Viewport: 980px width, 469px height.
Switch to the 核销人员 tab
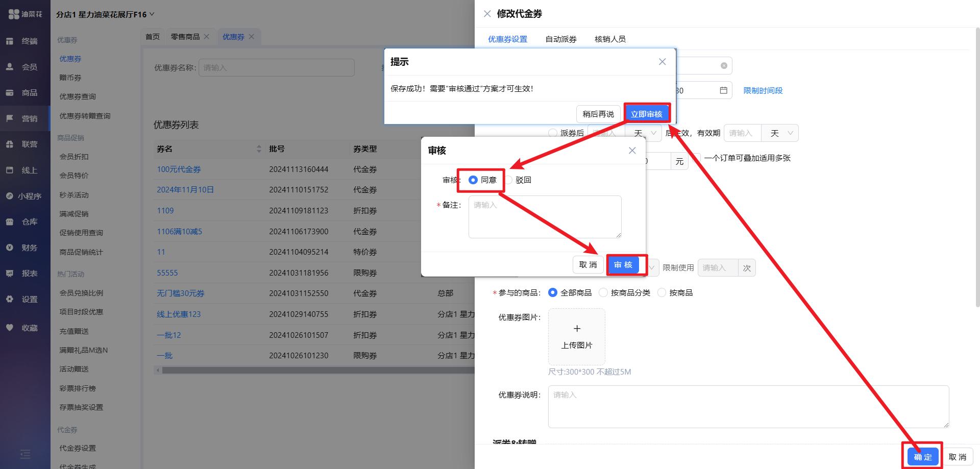coord(610,39)
